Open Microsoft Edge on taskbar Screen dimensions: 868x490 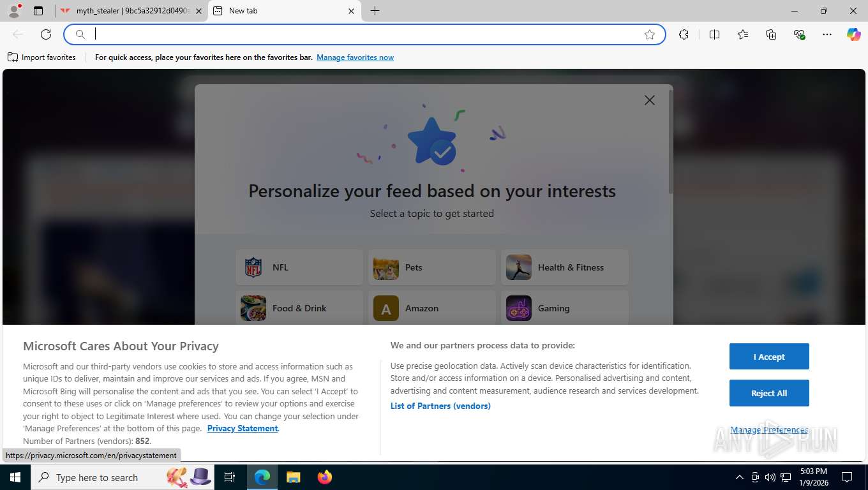262,477
